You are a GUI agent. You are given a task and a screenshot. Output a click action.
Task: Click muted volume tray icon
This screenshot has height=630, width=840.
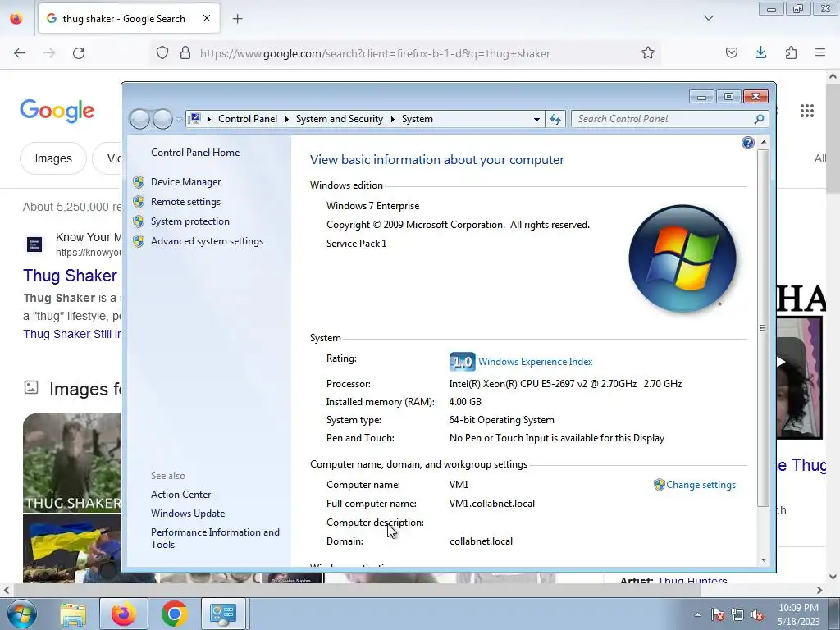757,615
